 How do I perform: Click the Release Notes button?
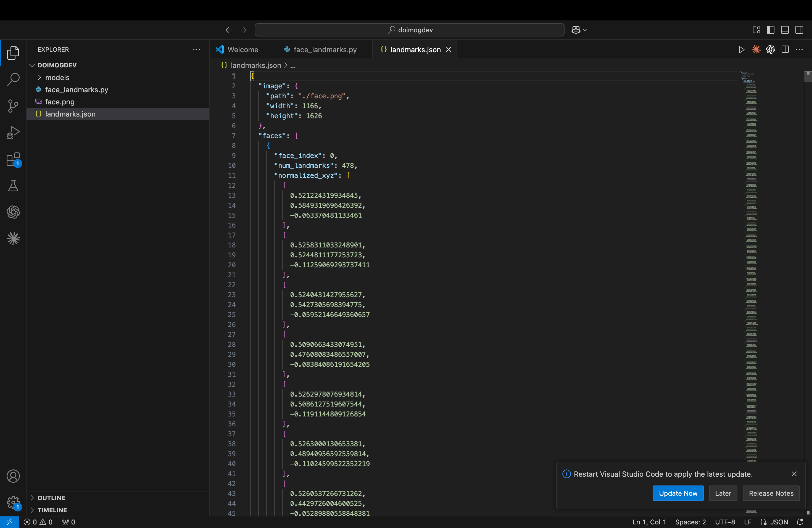(771, 493)
